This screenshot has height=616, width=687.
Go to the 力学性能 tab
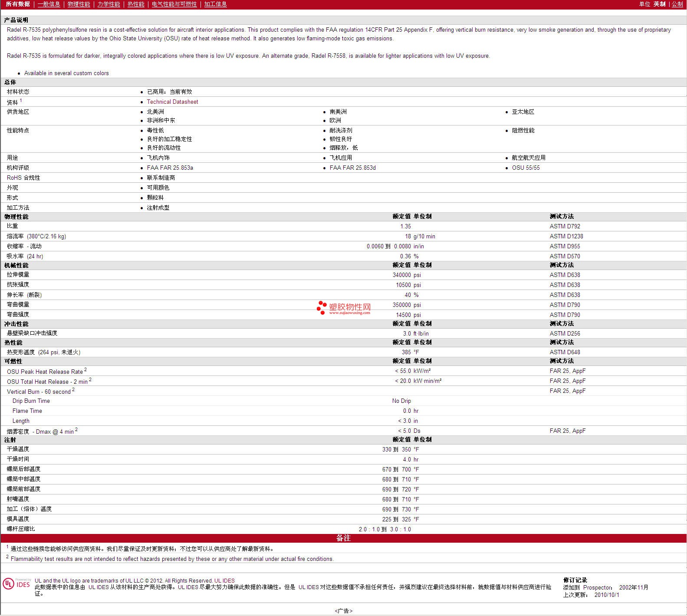[x=108, y=4]
